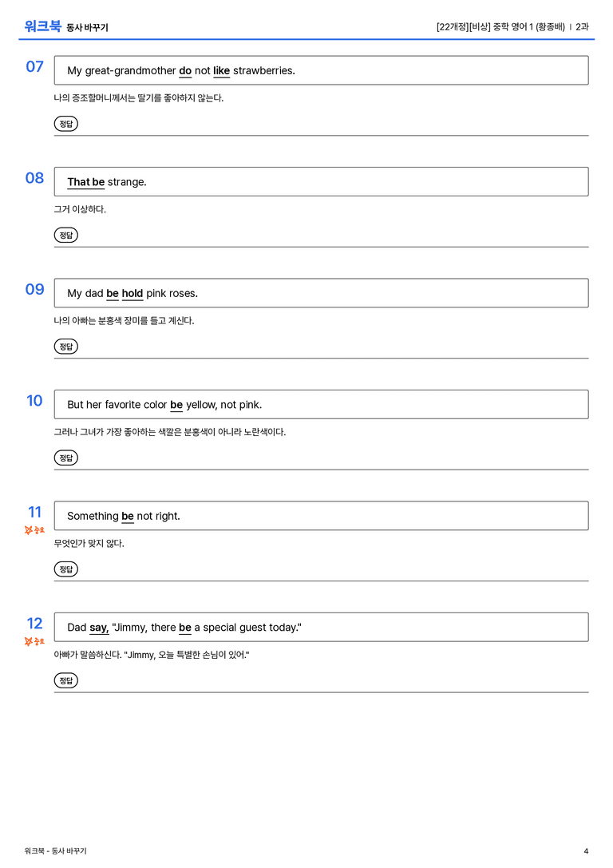613x868 pixels.
Task: Click the red 중요 star next to question 11
Action: 34,530
